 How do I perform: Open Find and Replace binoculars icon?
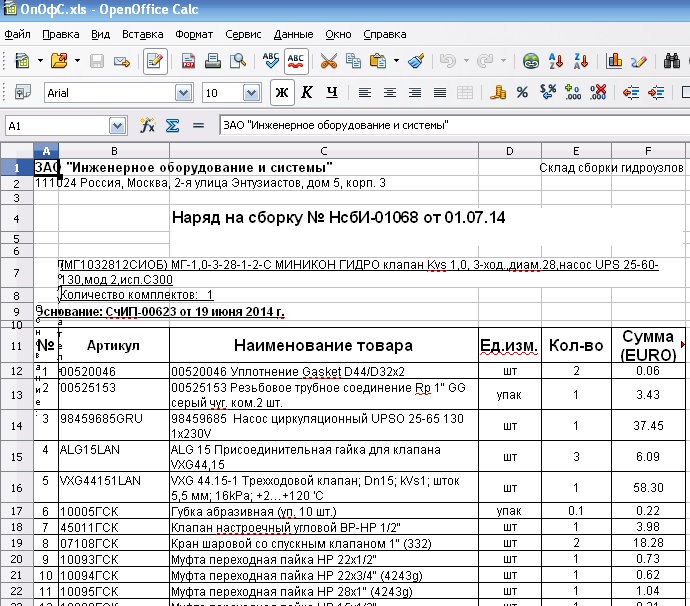click(x=672, y=61)
